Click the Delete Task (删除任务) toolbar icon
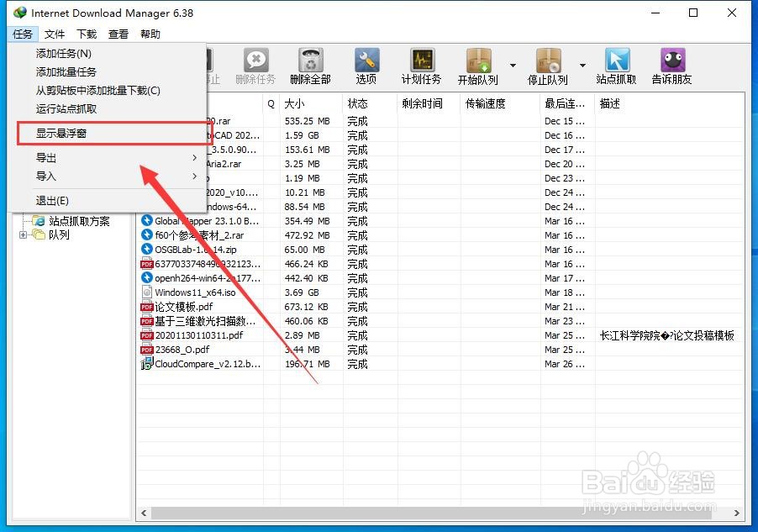This screenshot has height=532, width=758. tap(255, 66)
